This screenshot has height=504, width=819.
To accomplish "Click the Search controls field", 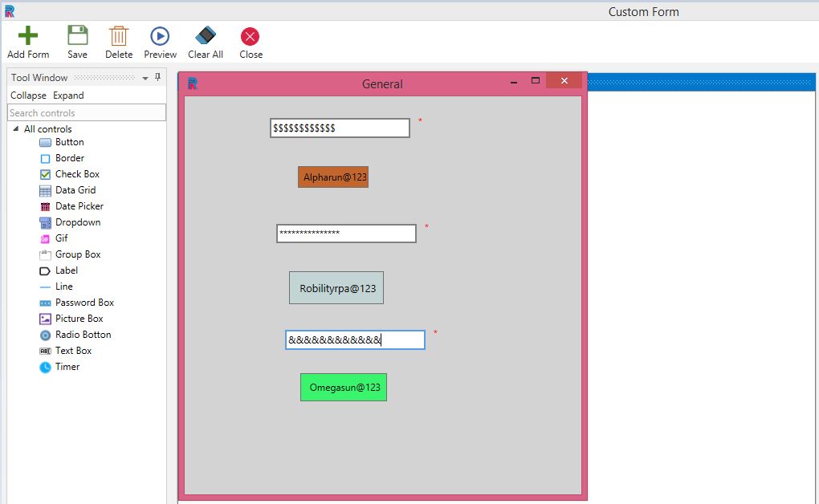I will 86,113.
